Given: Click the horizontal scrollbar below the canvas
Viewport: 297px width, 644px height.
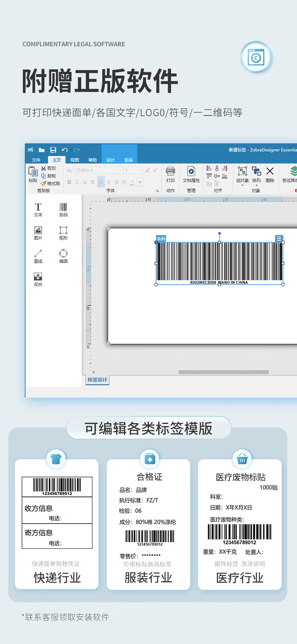Looking at the screenshot, I should pyautogui.click(x=224, y=372).
